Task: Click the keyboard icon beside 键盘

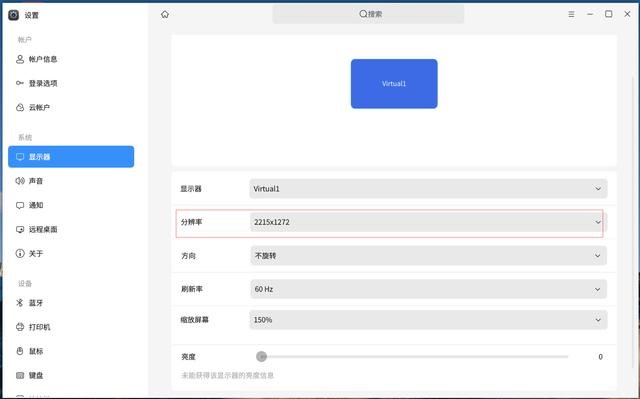Action: tap(20, 375)
